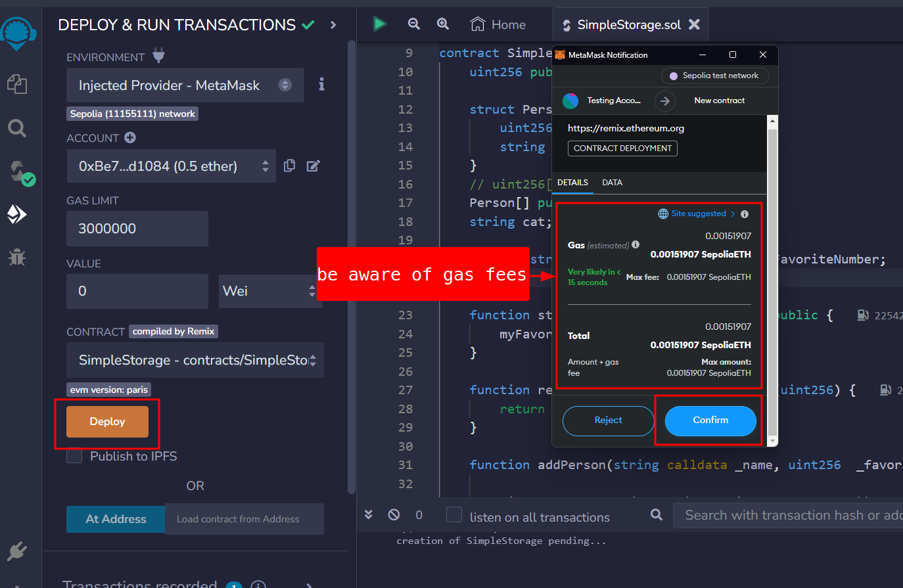The height and width of the screenshot is (588, 903).
Task: Click creation of SimpleStorage pending log text
Action: (501, 541)
